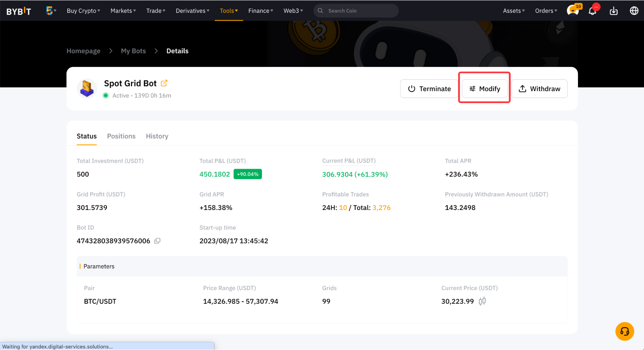644x350 pixels.
Task: Open the Assets dropdown
Action: click(x=514, y=11)
